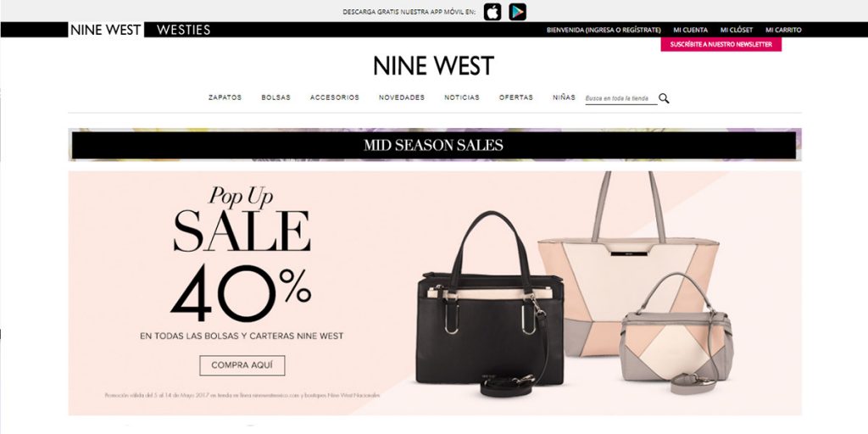
Task: Click the search magnifier icon
Action: pos(664,98)
